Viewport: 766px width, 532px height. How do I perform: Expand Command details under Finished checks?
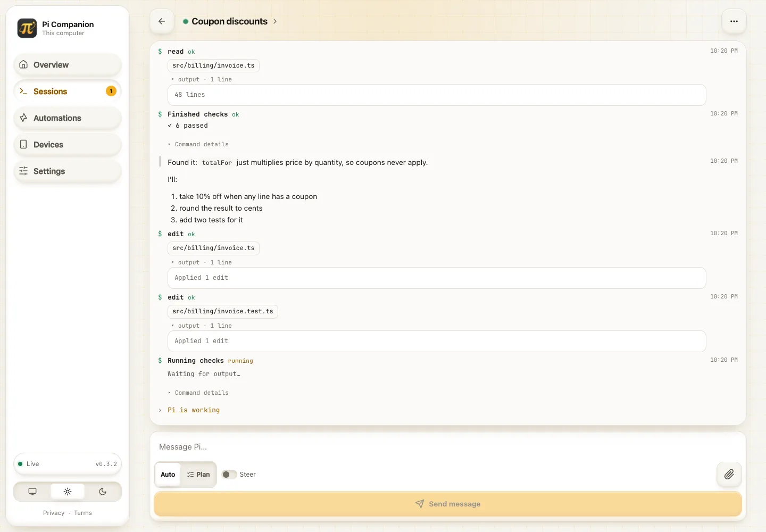coord(198,144)
